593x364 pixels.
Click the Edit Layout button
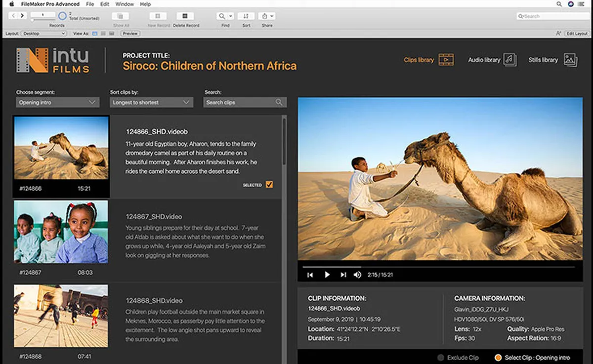click(x=577, y=34)
